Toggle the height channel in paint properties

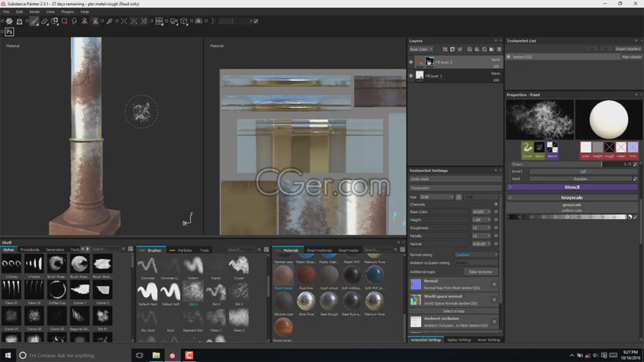(x=598, y=149)
